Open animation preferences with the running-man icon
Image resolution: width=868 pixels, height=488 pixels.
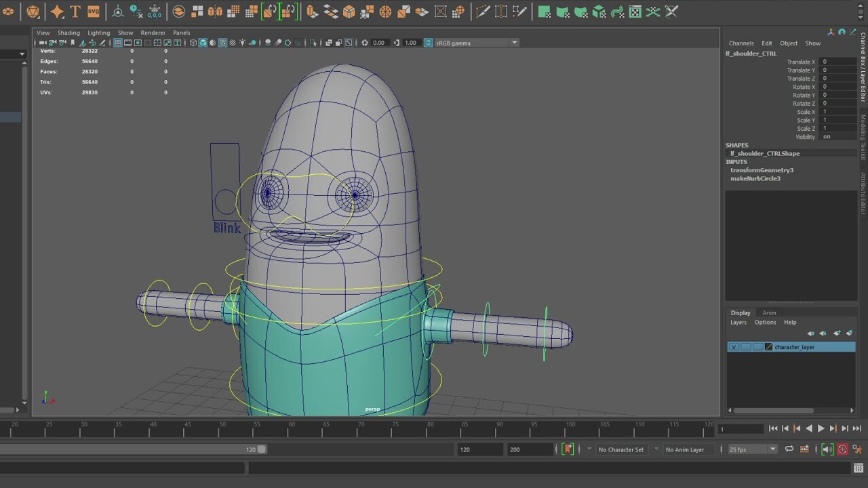point(857,449)
